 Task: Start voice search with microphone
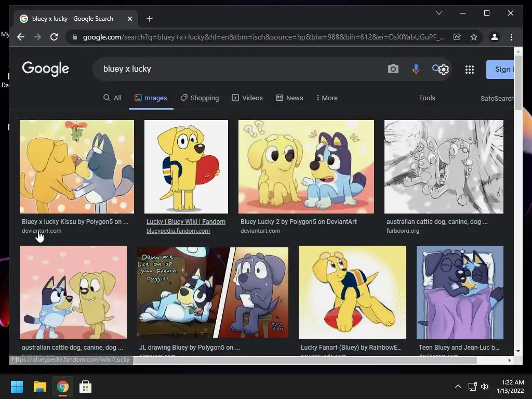(416, 69)
